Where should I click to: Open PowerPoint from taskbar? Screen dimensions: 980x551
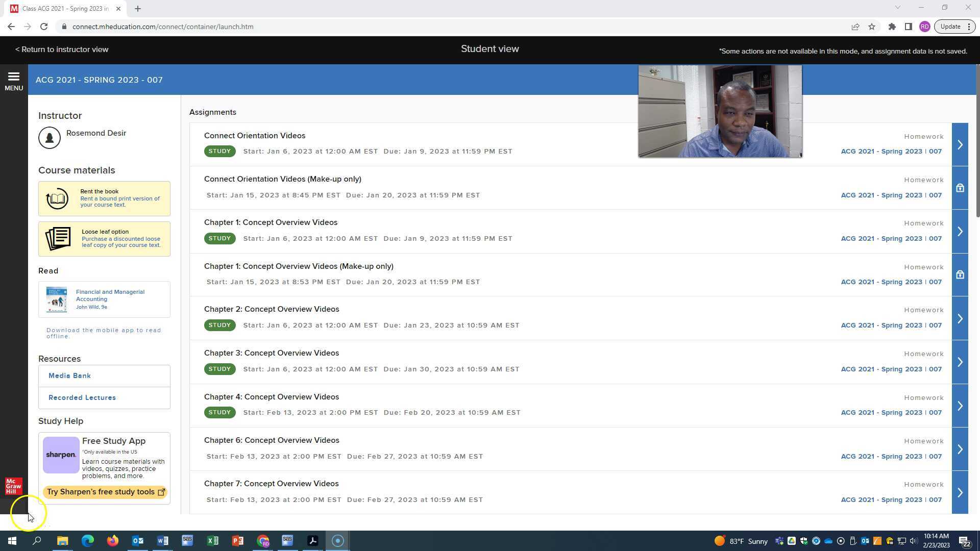[x=238, y=541]
